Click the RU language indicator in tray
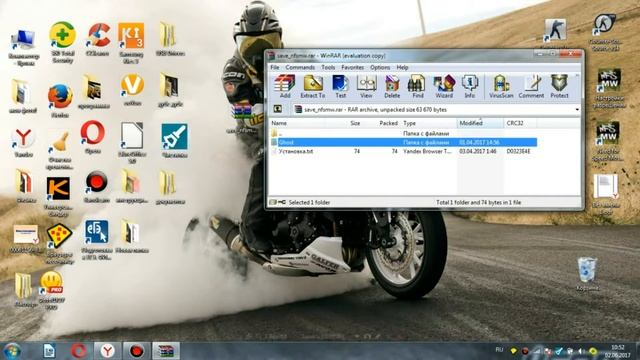The image size is (640, 360). click(x=499, y=350)
